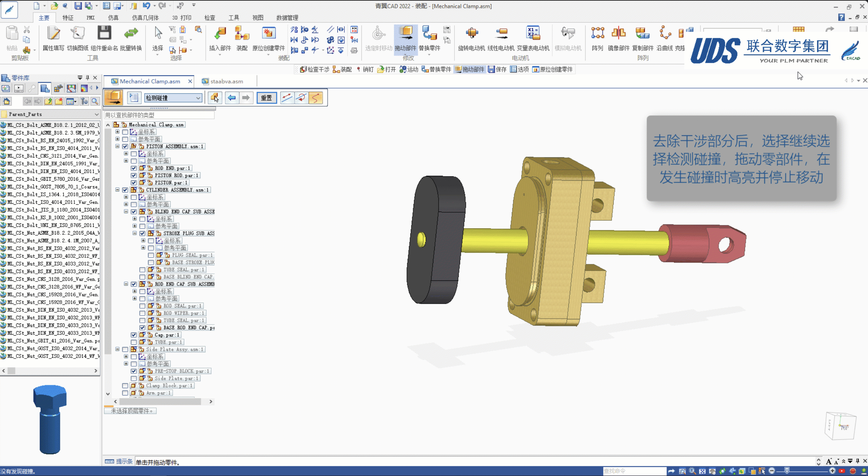Viewport: 868px width, 476px height.
Task: Click the assembly tree horizontal scrollbar
Action: pyautogui.click(x=160, y=401)
